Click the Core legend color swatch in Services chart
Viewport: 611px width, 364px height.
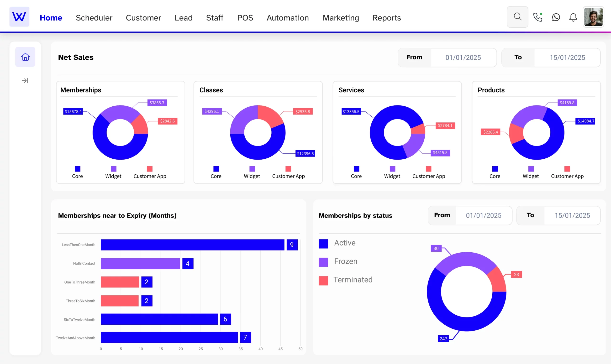pyautogui.click(x=356, y=169)
